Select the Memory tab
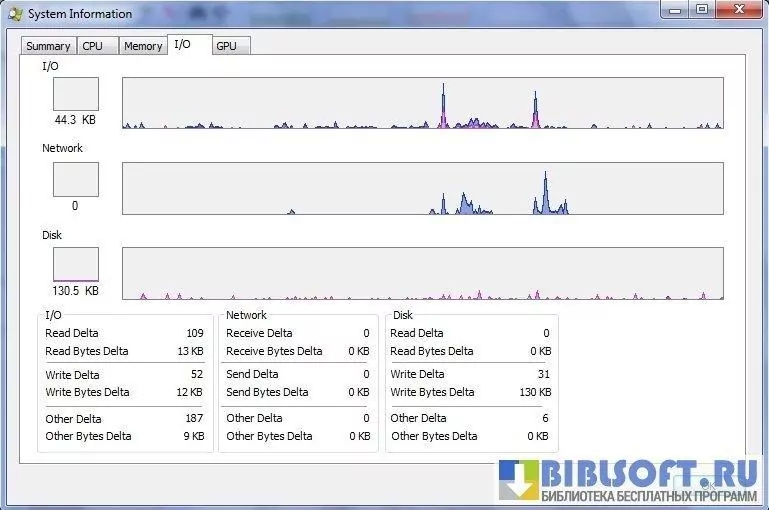The width and height of the screenshot is (769, 510). (x=143, y=46)
